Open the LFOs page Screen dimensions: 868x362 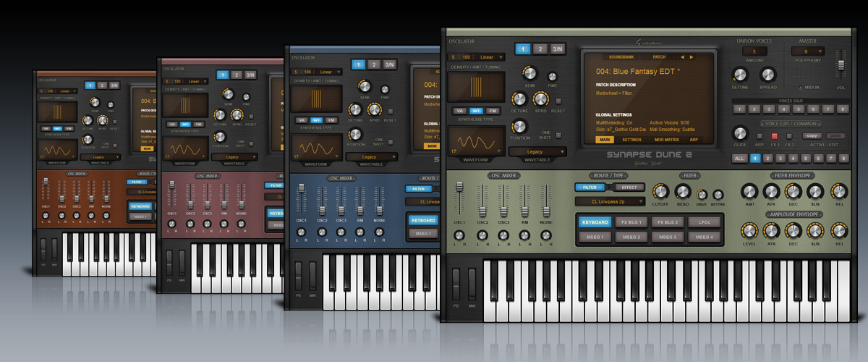click(705, 222)
